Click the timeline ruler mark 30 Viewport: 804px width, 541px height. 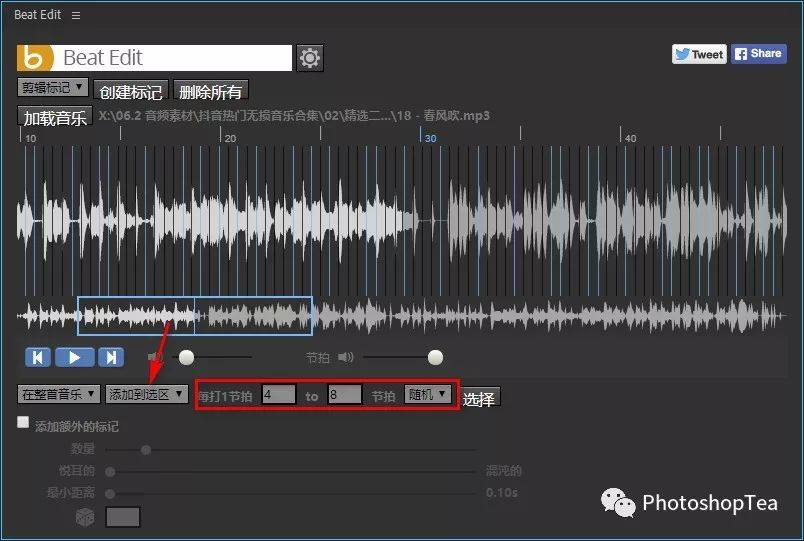coord(431,138)
